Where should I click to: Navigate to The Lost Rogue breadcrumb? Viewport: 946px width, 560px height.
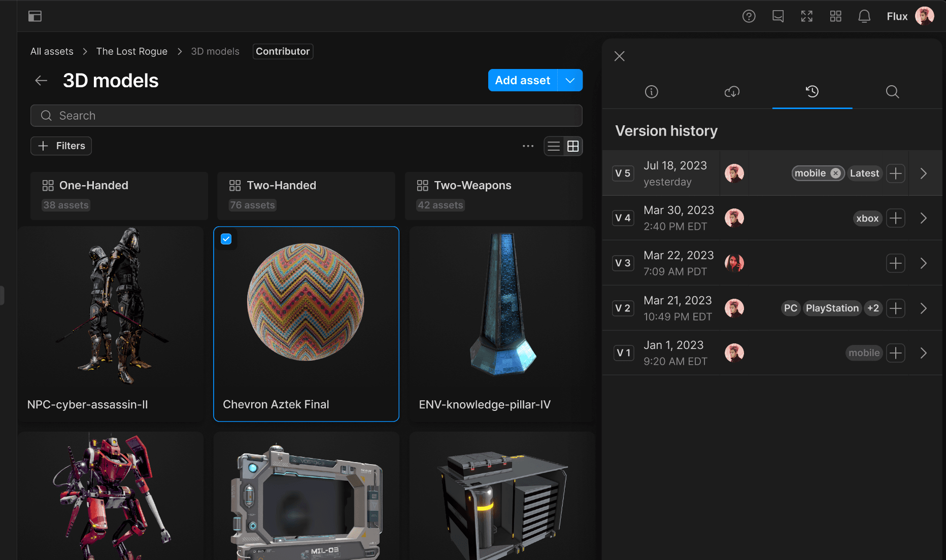tap(131, 51)
